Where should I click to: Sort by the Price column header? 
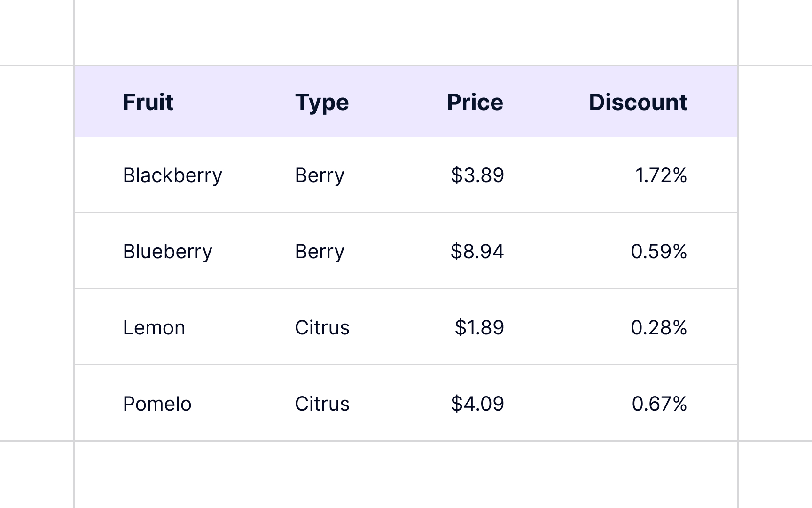tap(475, 102)
